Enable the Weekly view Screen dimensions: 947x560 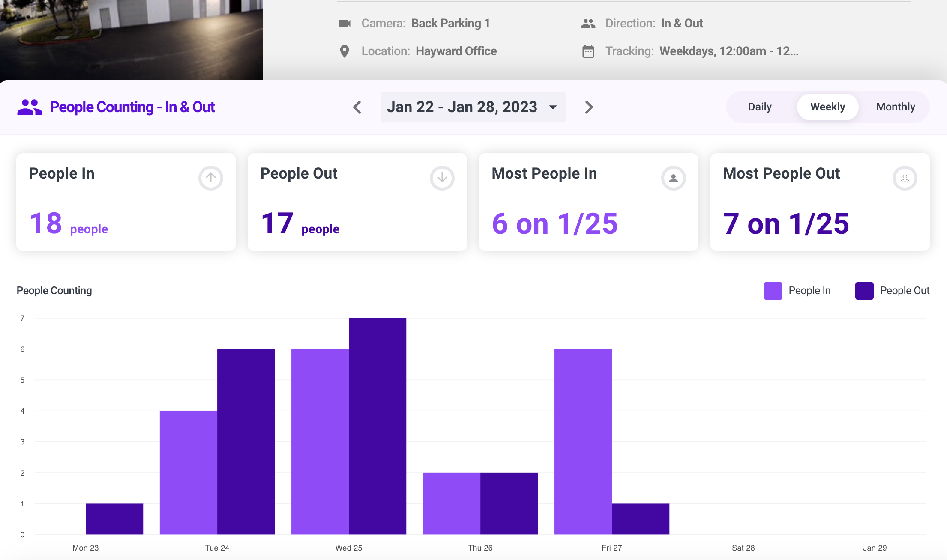tap(827, 107)
